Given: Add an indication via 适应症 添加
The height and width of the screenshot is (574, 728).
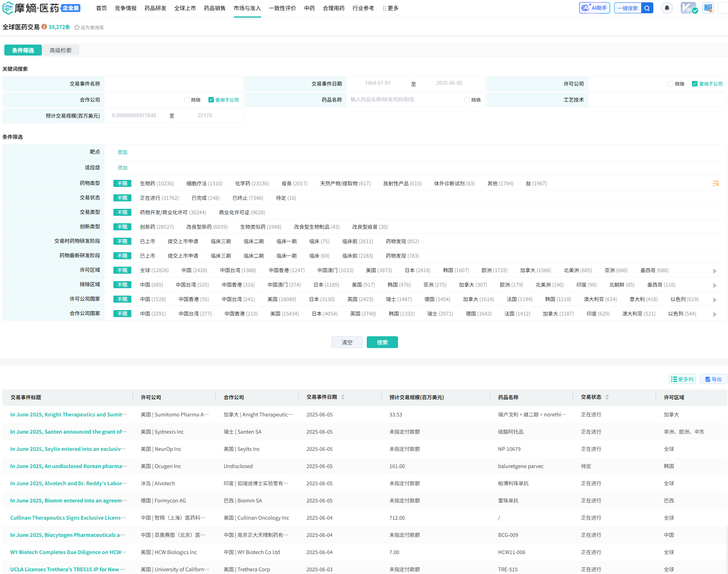Looking at the screenshot, I should [x=122, y=168].
